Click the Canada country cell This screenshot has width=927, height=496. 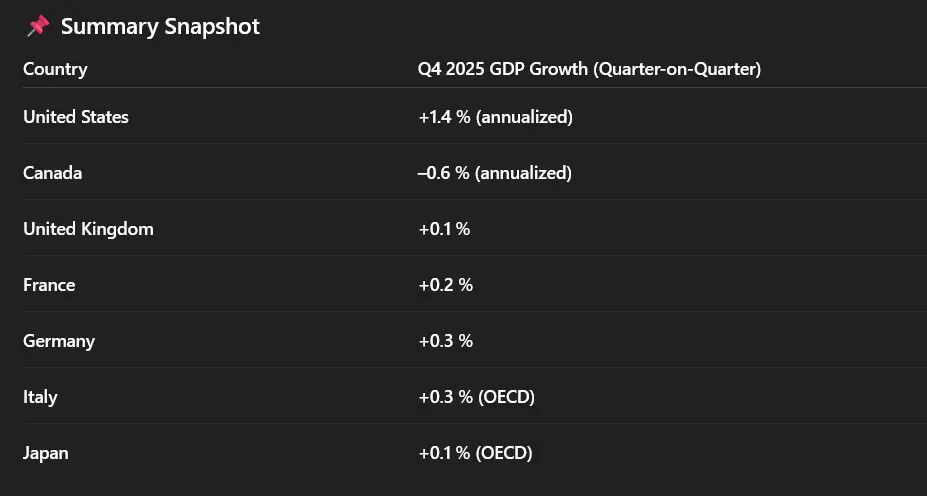[53, 173]
